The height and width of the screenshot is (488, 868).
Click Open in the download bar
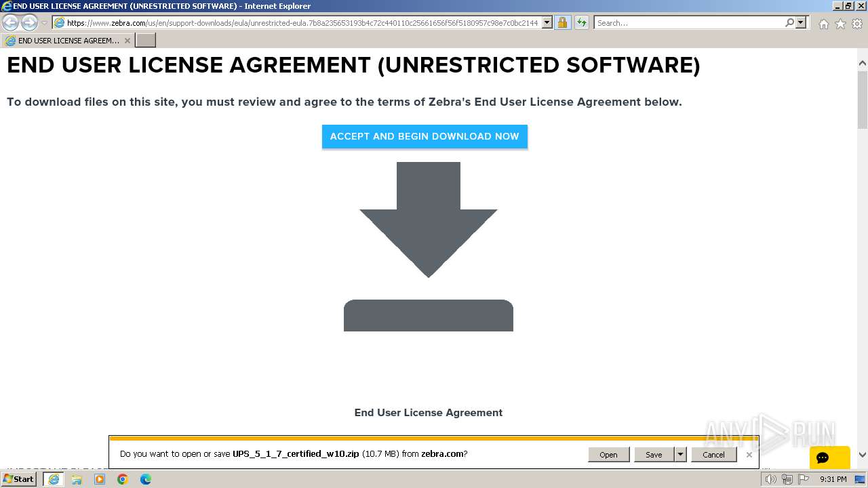608,454
